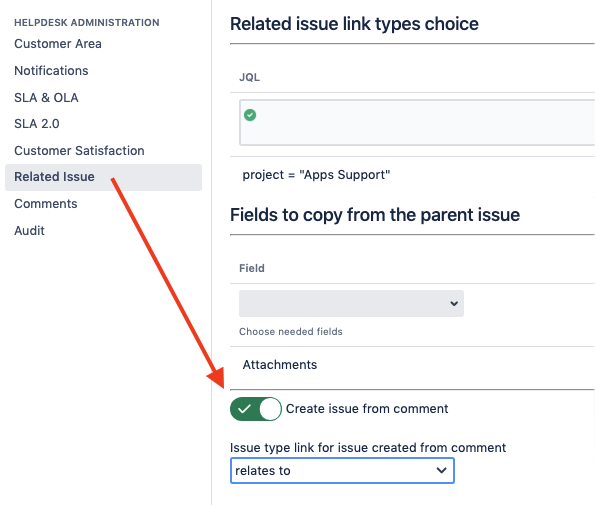Click the green JQL validation checkmark icon
The width and height of the screenshot is (595, 505).
pos(250,115)
